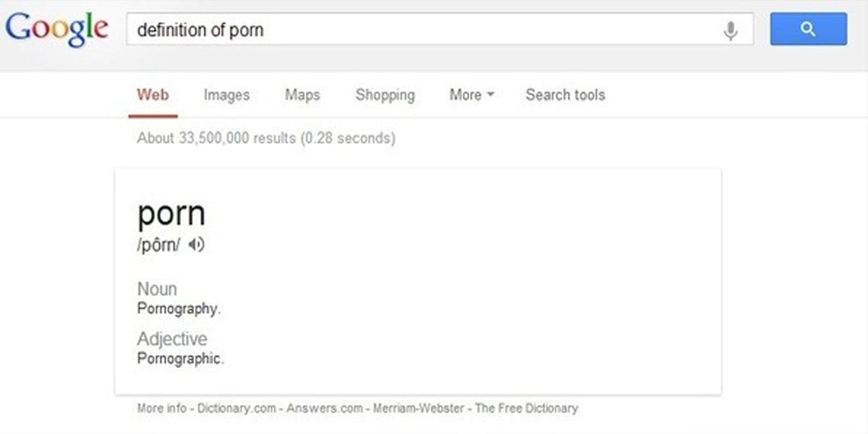Click the phonetic spelling /pôrn/

click(x=158, y=246)
